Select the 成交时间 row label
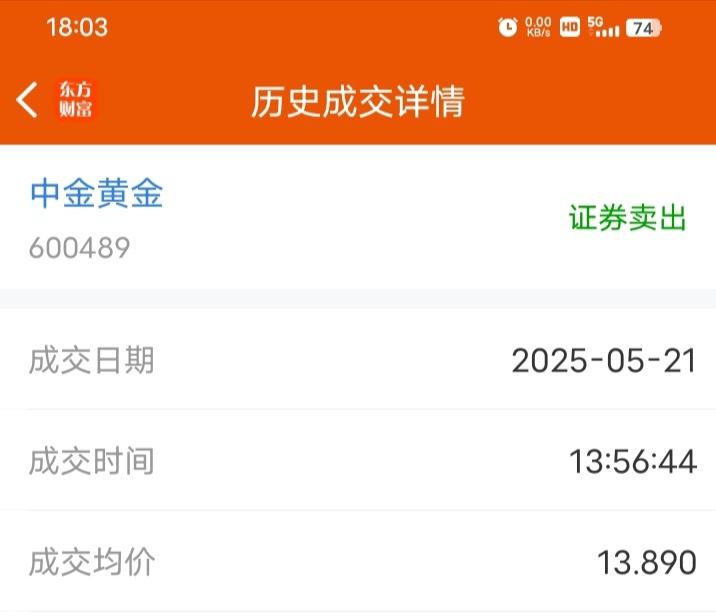Viewport: 716px width, 616px height. (91, 461)
